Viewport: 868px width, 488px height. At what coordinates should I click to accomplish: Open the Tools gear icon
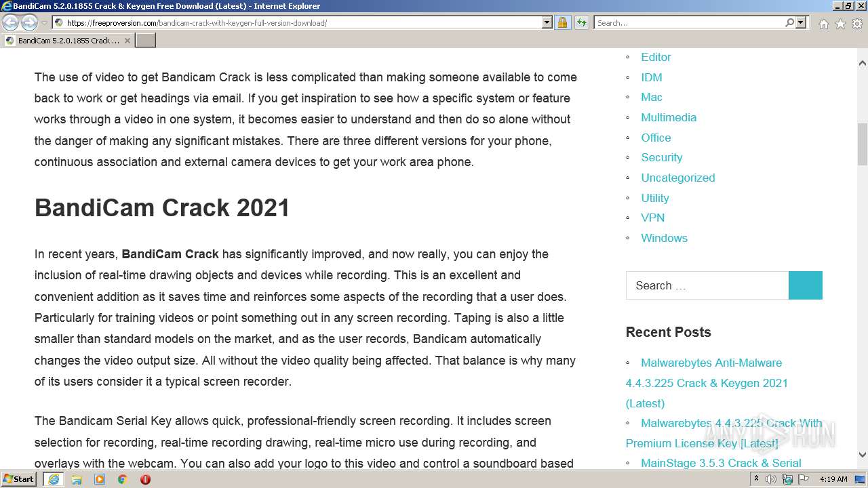pos(856,24)
